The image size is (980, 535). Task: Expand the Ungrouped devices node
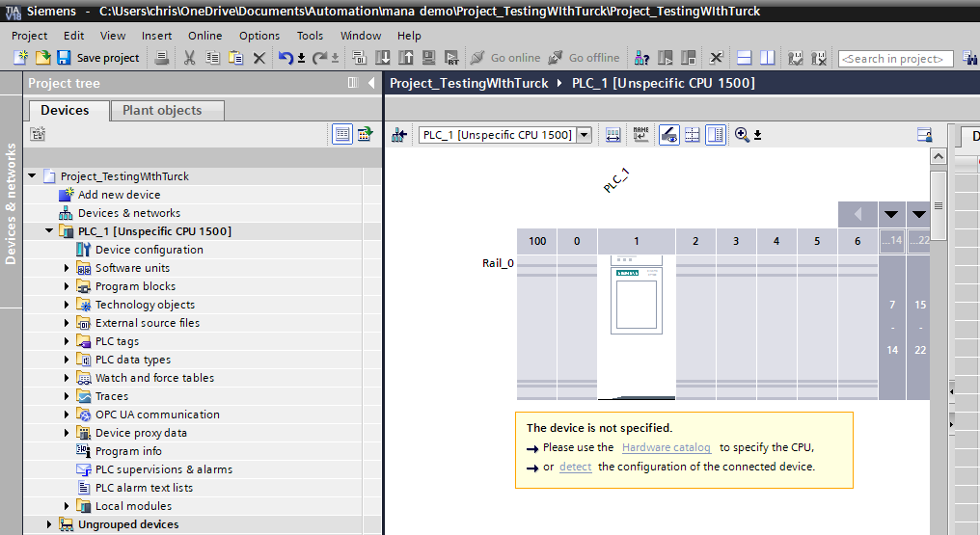(49, 524)
